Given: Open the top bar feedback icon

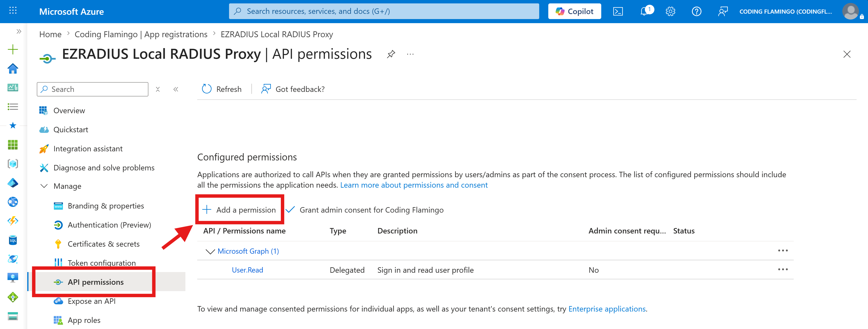Looking at the screenshot, I should [722, 11].
